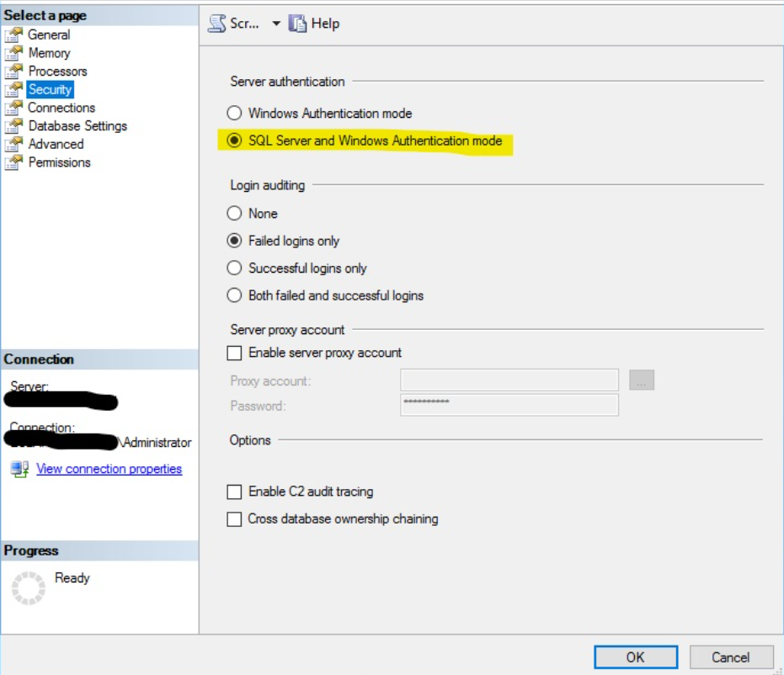The height and width of the screenshot is (675, 784).
Task: Click the Cancel button
Action: coord(730,657)
